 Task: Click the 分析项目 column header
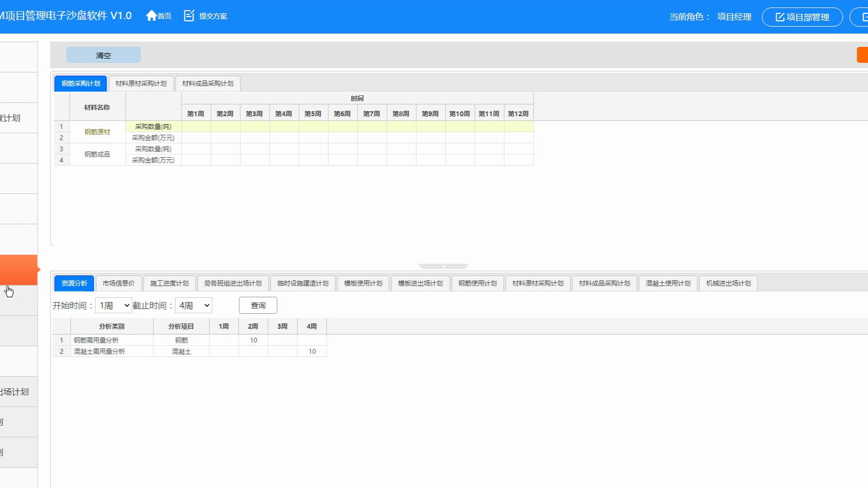(x=181, y=326)
